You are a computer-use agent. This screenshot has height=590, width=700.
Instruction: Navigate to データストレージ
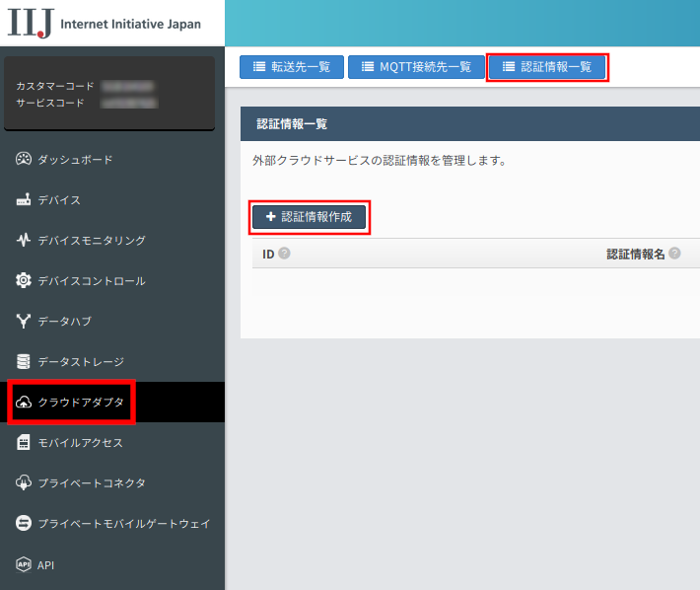click(112, 362)
